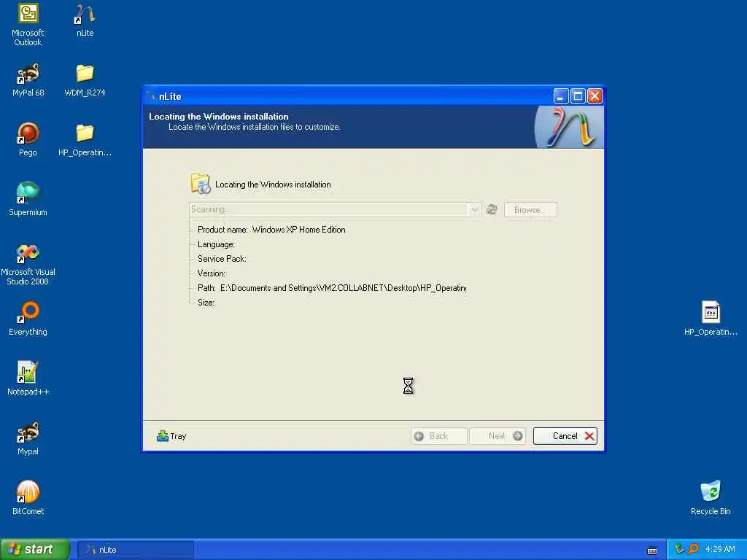Launch Supermium from the desktop
This screenshot has width=747, height=560.
click(x=28, y=200)
